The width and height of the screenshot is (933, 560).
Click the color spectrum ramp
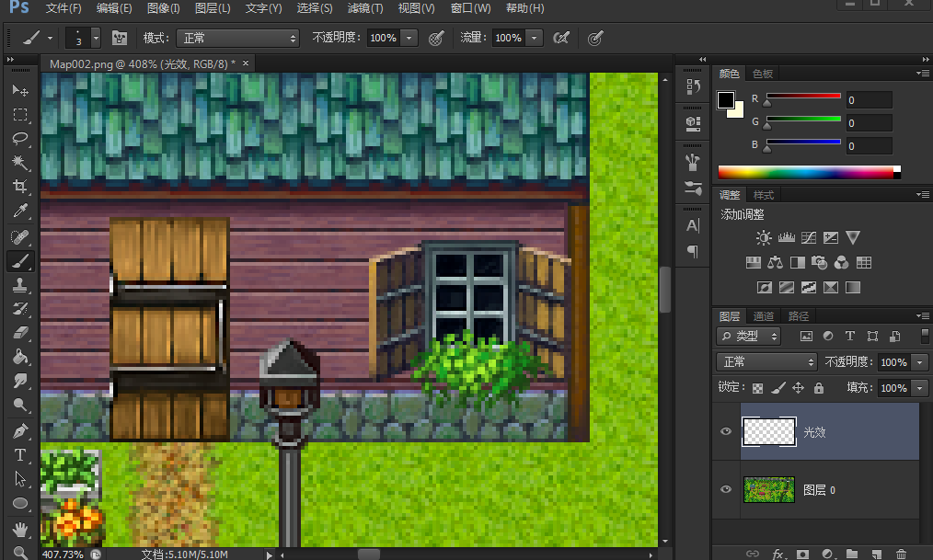click(x=809, y=172)
